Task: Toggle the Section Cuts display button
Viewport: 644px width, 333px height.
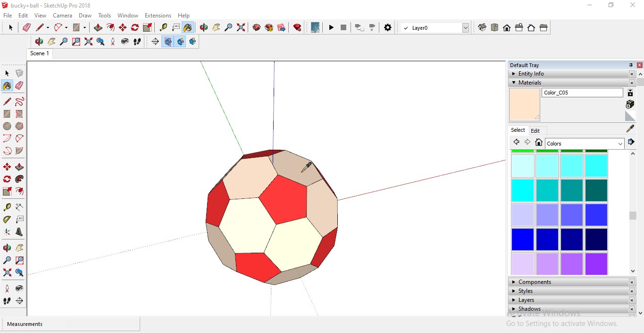Action: [x=180, y=42]
